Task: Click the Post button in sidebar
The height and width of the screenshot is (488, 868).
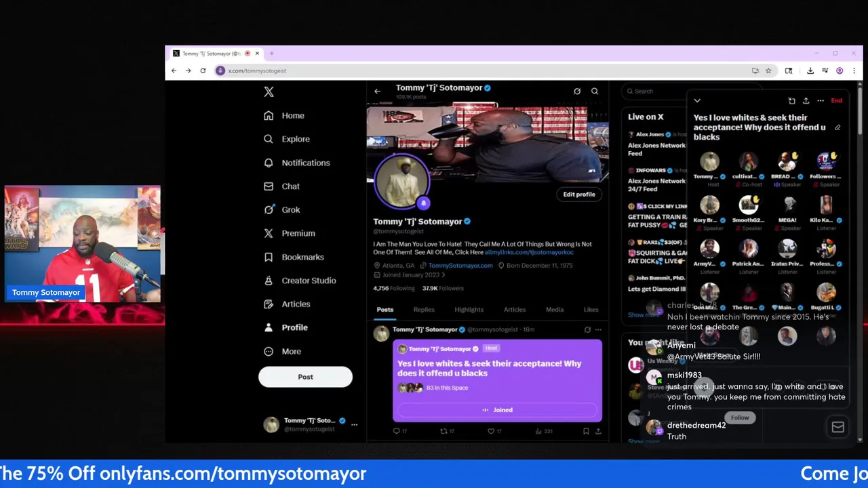Action: [x=305, y=377]
